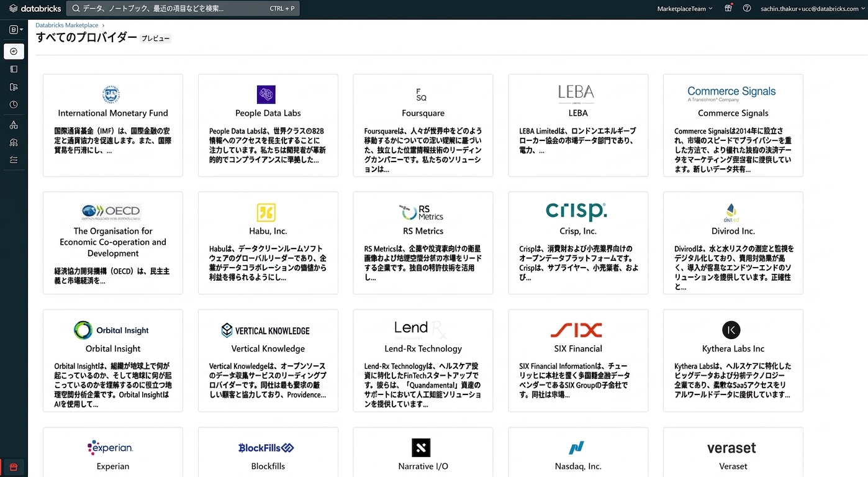Click the yellow Habu logo

pyautogui.click(x=266, y=212)
